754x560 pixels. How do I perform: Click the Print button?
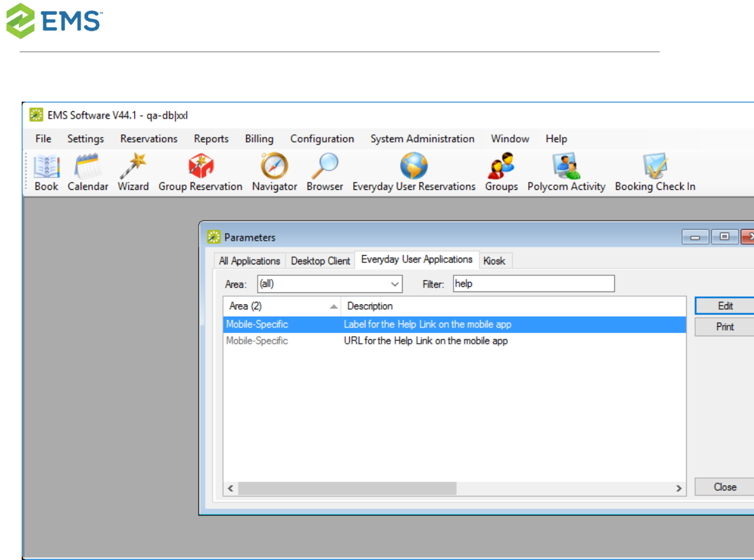[725, 327]
